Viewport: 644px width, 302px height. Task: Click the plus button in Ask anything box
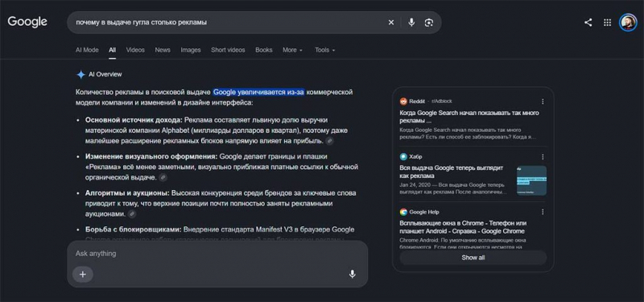click(83, 274)
